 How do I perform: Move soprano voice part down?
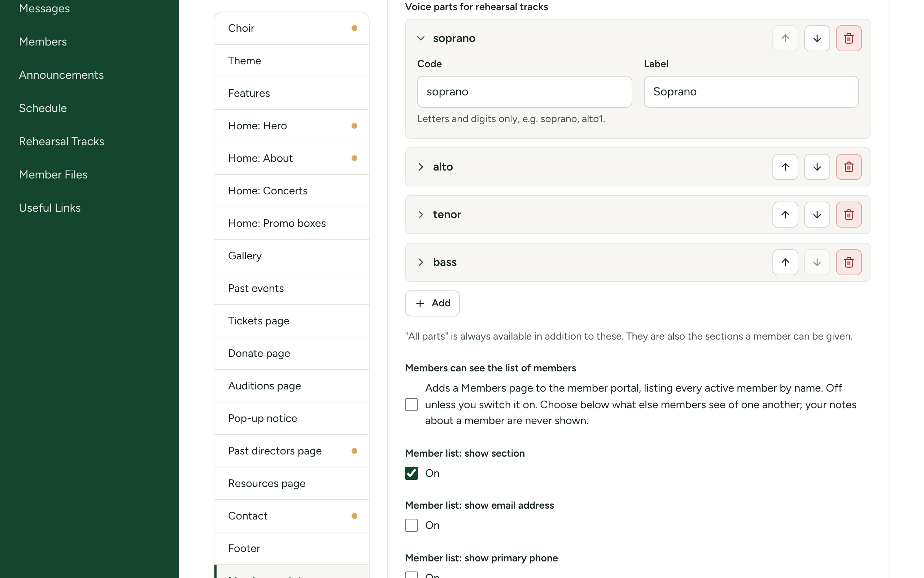817,38
